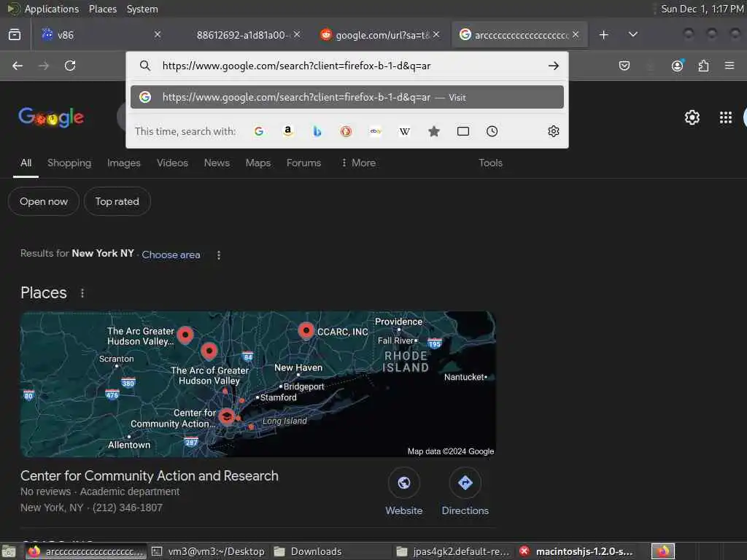Close the 88612692-a1d81a00 tab
Image resolution: width=747 pixels, height=560 pixels.
click(297, 34)
